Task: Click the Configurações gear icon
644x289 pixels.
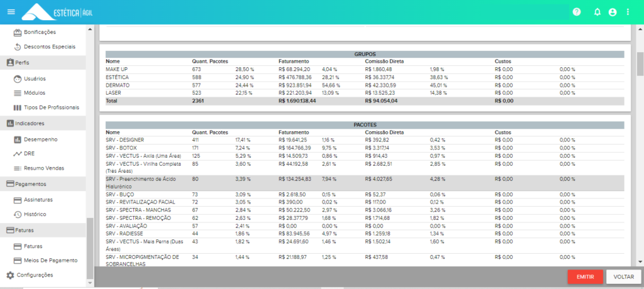Action: point(10,275)
